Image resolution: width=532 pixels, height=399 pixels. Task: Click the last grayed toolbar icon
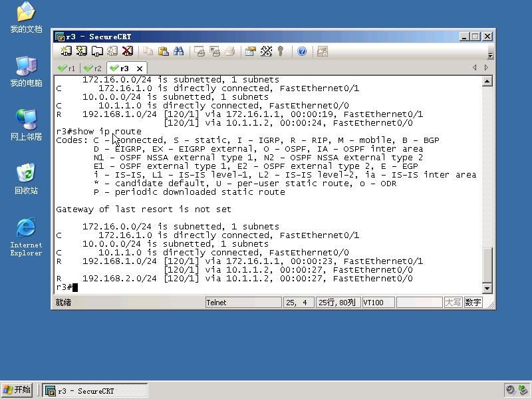coord(323,51)
